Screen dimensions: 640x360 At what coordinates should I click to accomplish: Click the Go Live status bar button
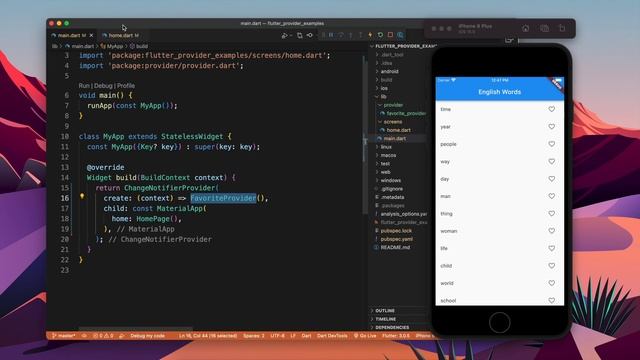point(365,336)
